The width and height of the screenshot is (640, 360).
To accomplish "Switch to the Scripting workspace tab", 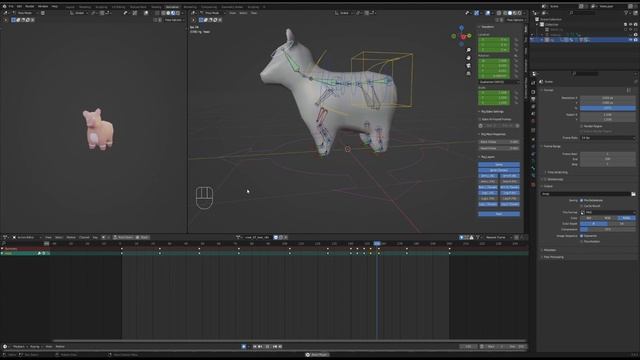I will pyautogui.click(x=253, y=7).
